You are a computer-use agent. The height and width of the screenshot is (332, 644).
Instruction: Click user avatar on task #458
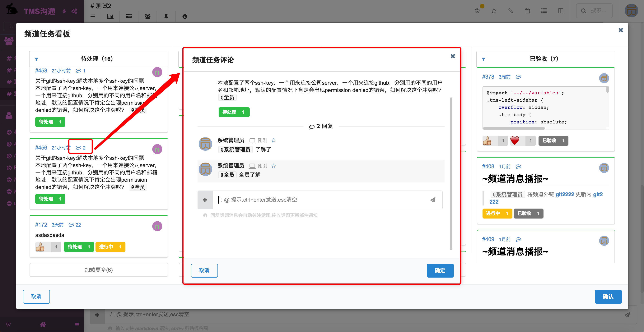[157, 72]
